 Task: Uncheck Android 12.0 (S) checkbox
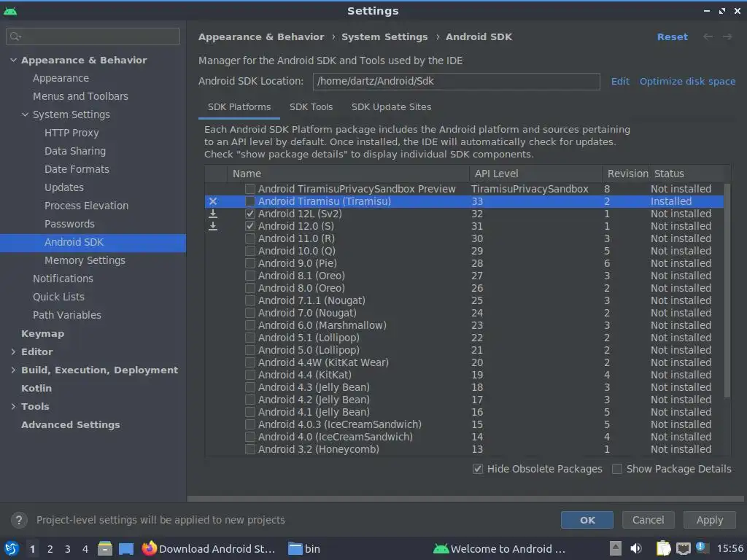250,226
